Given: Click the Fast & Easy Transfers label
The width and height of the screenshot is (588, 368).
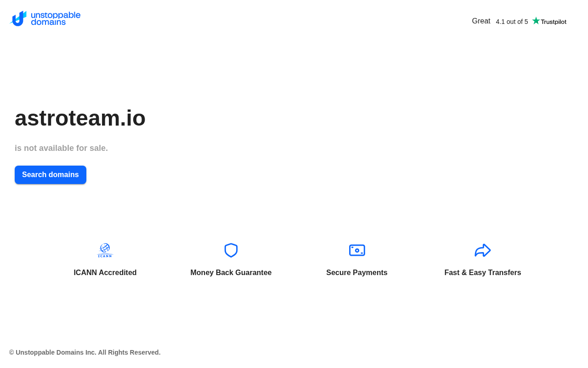Looking at the screenshot, I should (483, 273).
